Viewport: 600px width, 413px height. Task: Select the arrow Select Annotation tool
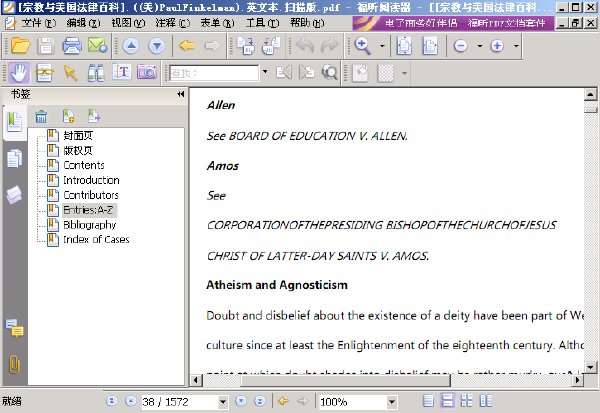[x=70, y=72]
